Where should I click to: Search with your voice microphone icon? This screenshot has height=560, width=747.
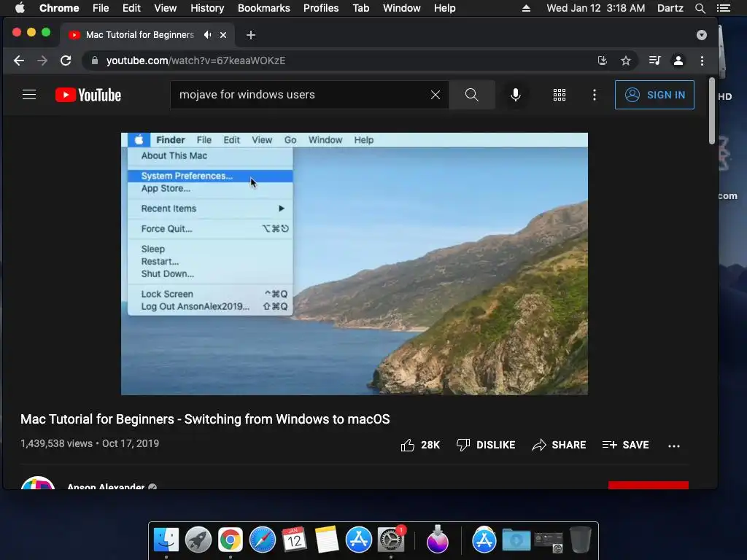click(x=516, y=95)
